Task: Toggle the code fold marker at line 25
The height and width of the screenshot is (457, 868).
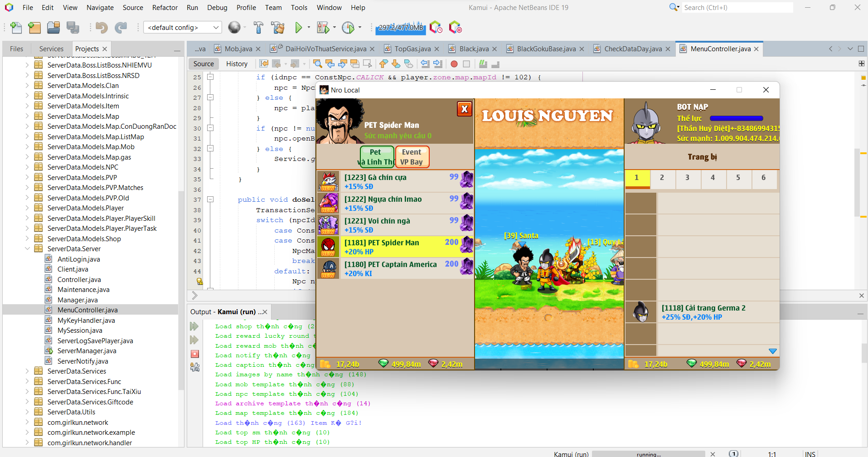Action: [x=210, y=77]
